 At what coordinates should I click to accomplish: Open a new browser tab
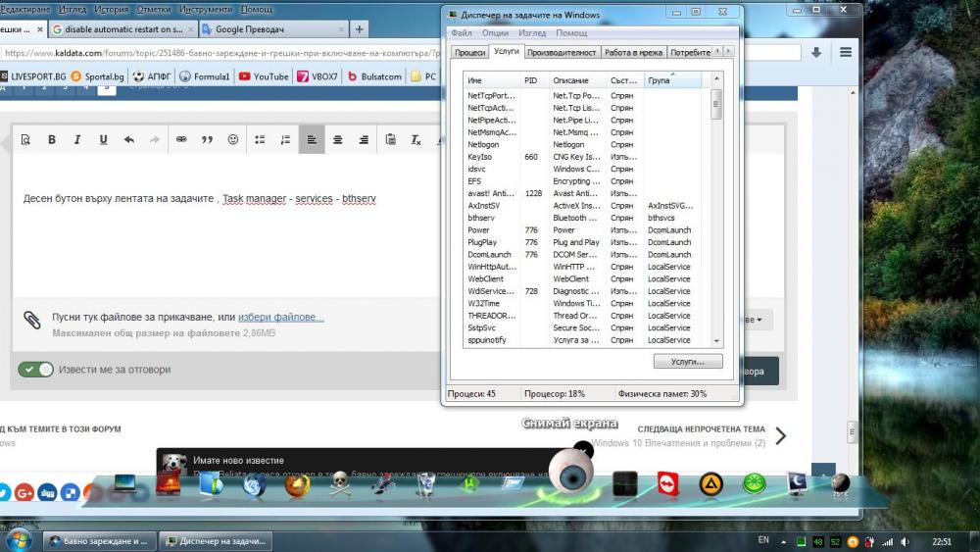(x=360, y=28)
